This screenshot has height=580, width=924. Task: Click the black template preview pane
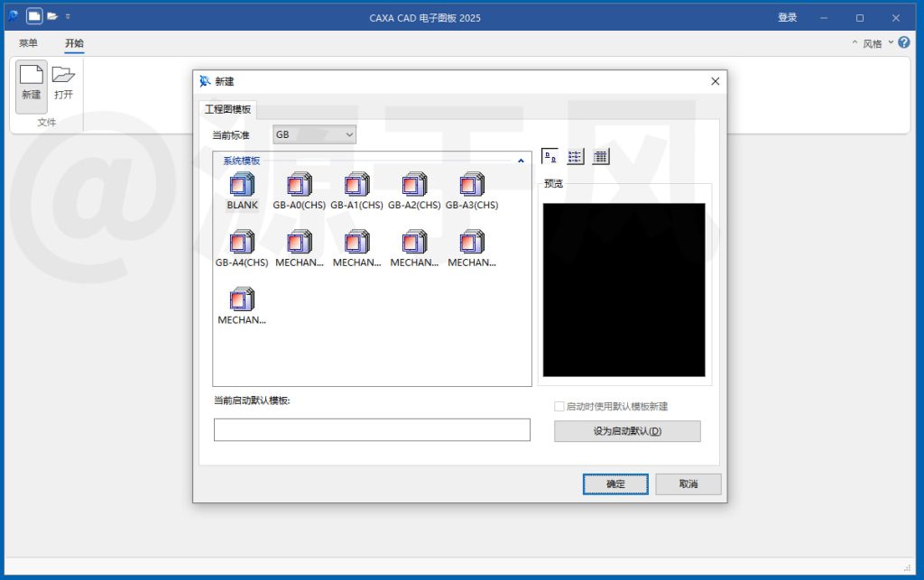pos(624,290)
